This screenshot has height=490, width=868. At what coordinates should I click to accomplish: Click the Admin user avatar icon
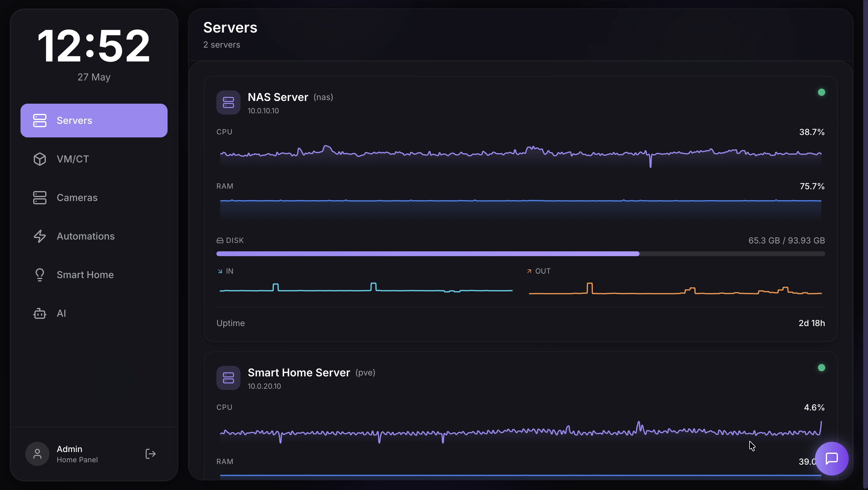(x=37, y=454)
